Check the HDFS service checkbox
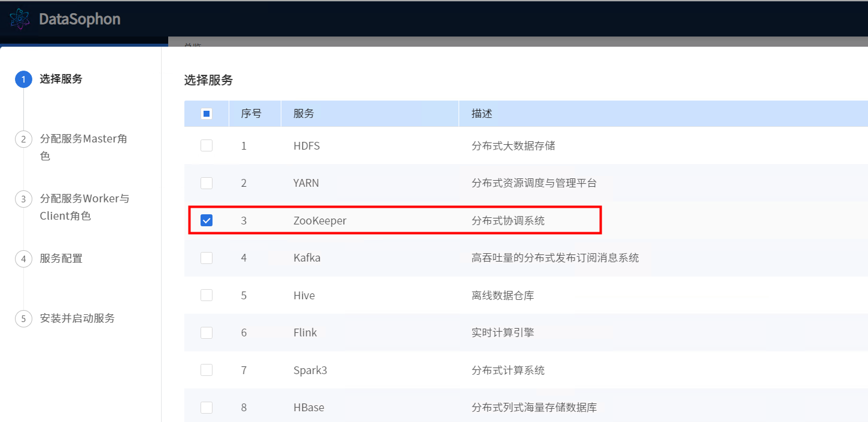Screen dimensions: 868x422 pos(207,145)
